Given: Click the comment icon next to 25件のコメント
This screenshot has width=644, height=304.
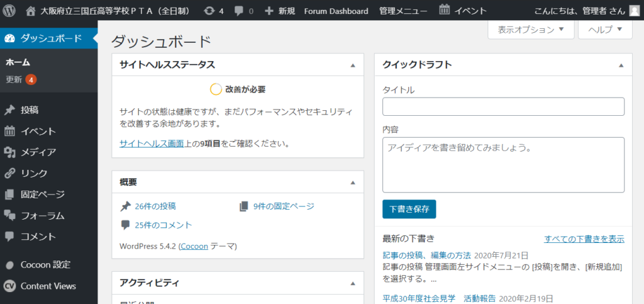Looking at the screenshot, I should click(125, 225).
